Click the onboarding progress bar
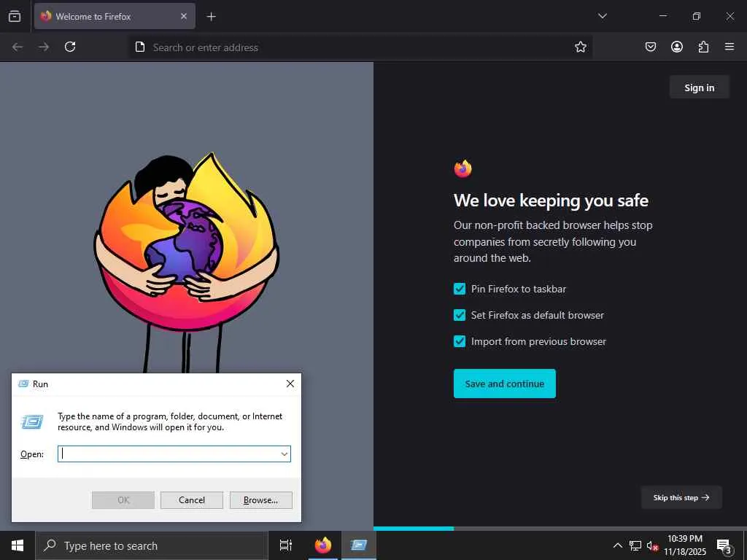The width and height of the screenshot is (747, 560). click(x=560, y=529)
